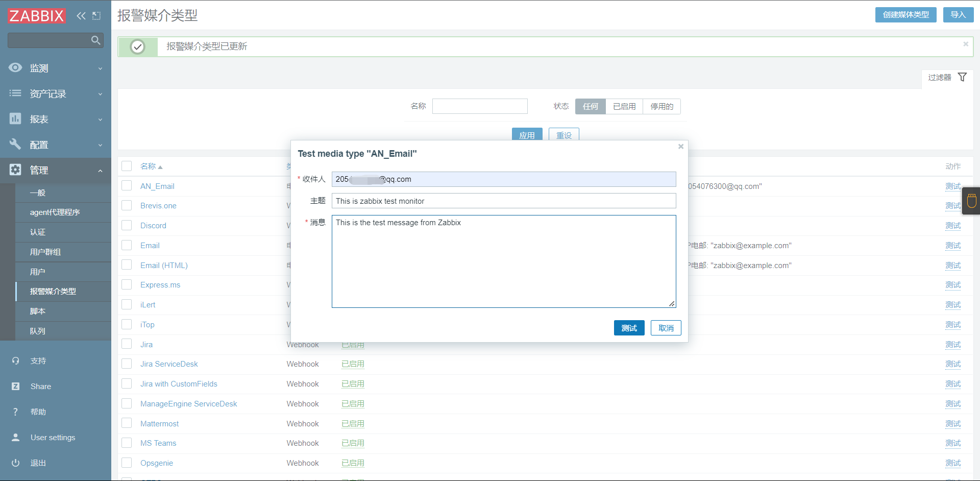The image size is (980, 481).
Task: Open the 报警媒介类型 submenu item
Action: click(63, 291)
